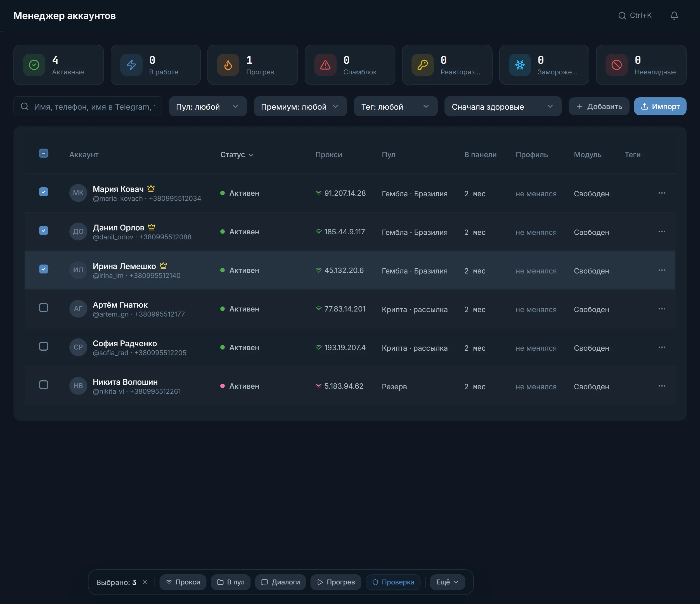Click the key Реавторизация icon
This screenshot has width=700, height=604.
coord(423,65)
